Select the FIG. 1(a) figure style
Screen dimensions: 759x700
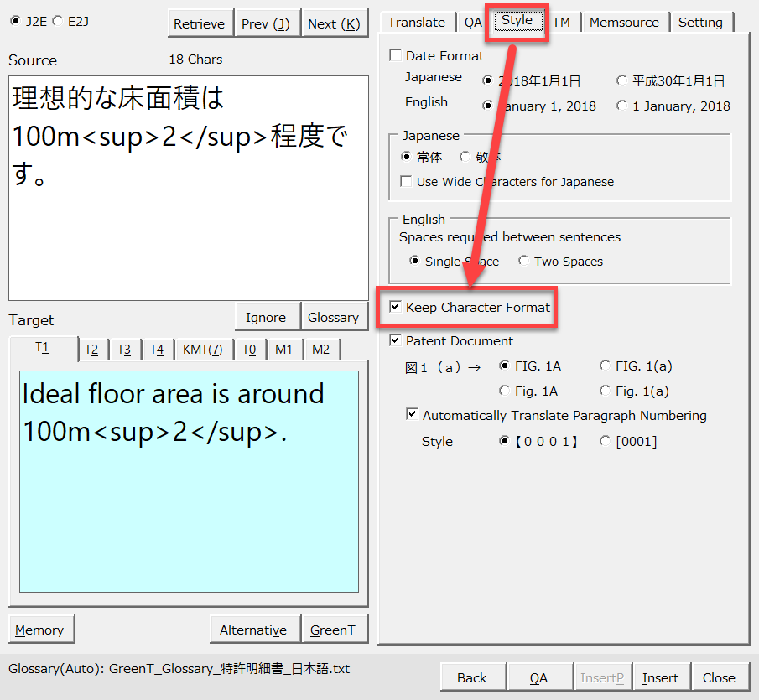click(x=606, y=366)
